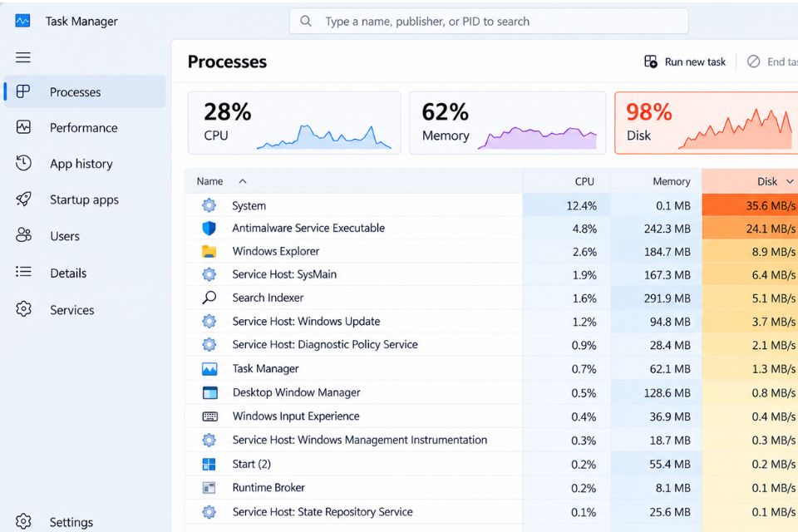Toggle sort arrow next to Name column
798x532 pixels.
(x=243, y=181)
